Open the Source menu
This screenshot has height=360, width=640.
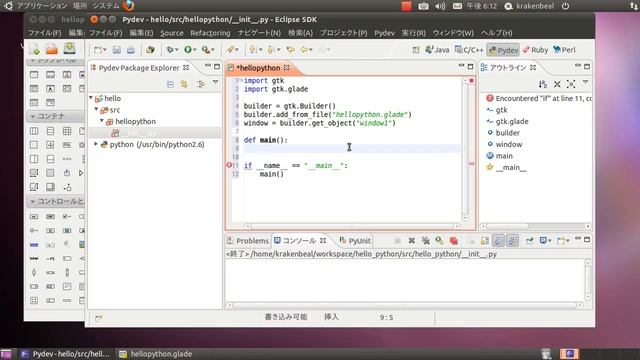(x=171, y=33)
